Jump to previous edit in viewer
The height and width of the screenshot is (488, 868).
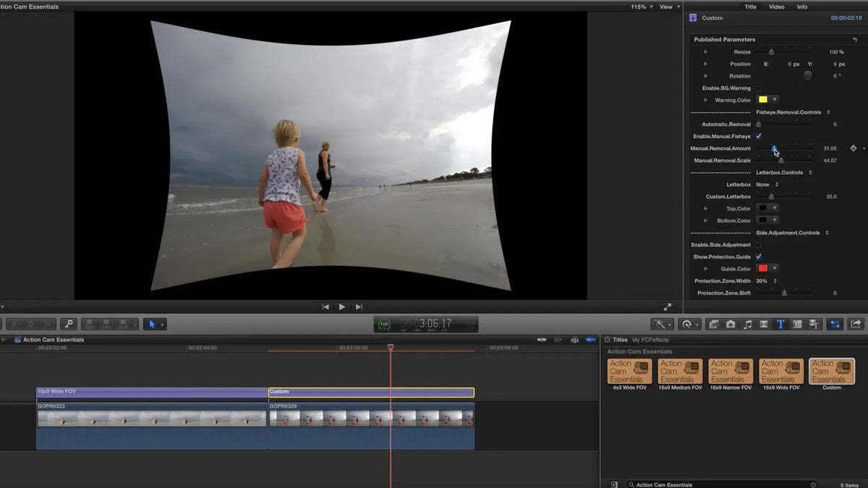(326, 307)
